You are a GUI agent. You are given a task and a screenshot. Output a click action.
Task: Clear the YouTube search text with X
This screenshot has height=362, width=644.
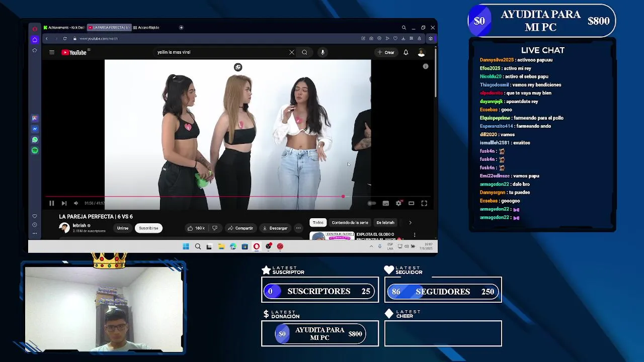[292, 52]
